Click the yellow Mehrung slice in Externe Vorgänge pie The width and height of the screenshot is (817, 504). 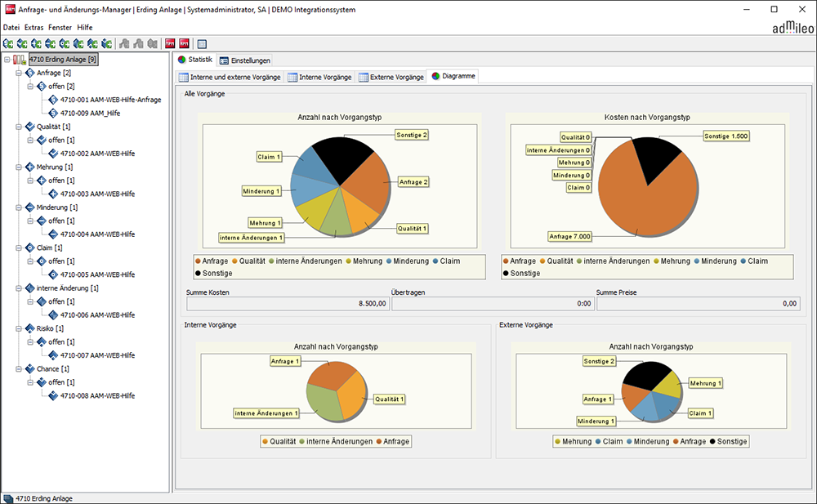click(670, 386)
